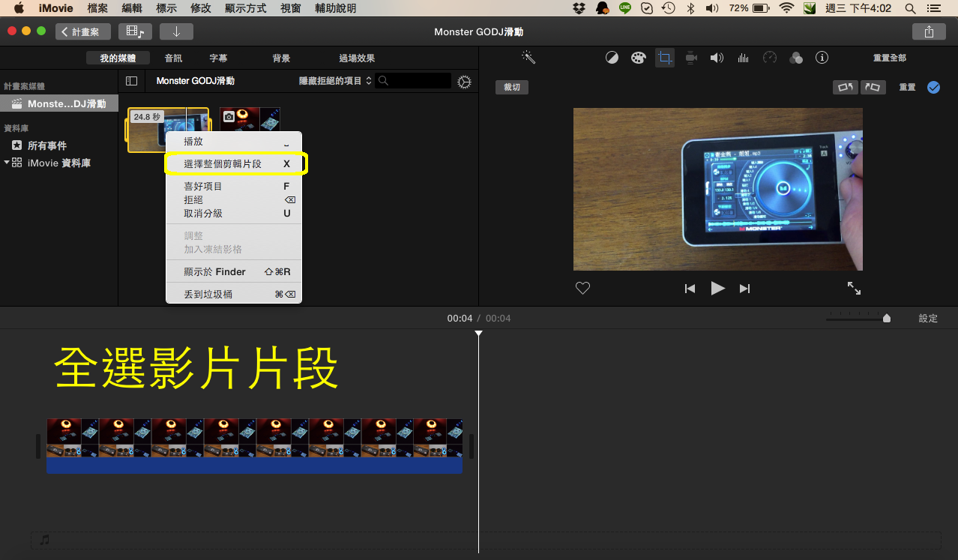Open the 檔案 menu in the menu bar

[97, 8]
